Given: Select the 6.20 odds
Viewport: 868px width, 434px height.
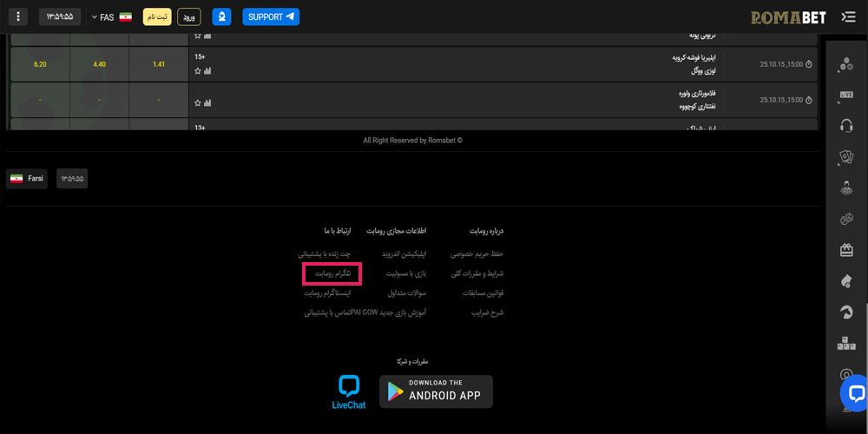Looking at the screenshot, I should pyautogui.click(x=40, y=64).
